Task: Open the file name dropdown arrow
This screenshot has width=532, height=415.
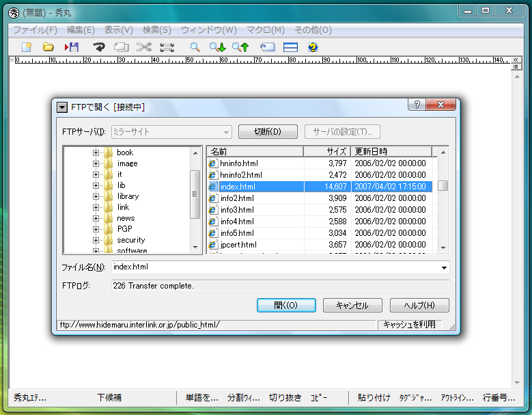Action: (x=444, y=267)
